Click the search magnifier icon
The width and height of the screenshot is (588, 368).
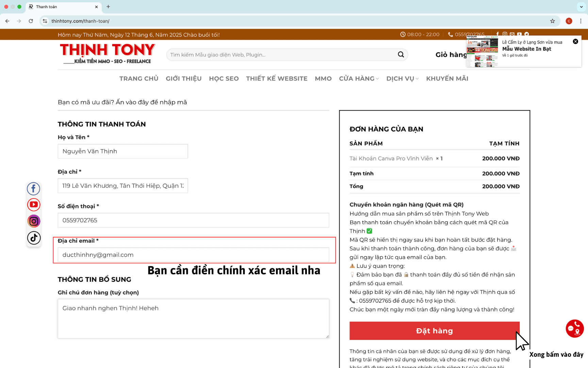pos(401,55)
